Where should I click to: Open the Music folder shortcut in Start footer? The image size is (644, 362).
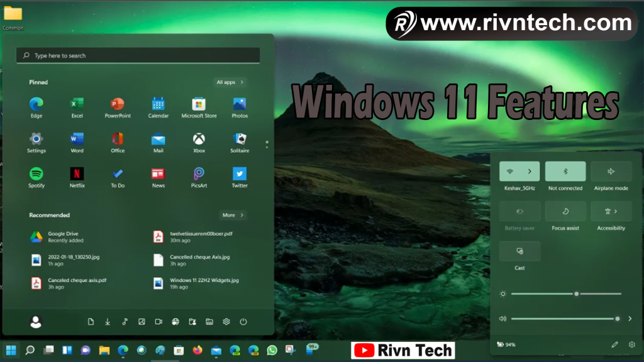pyautogui.click(x=125, y=322)
